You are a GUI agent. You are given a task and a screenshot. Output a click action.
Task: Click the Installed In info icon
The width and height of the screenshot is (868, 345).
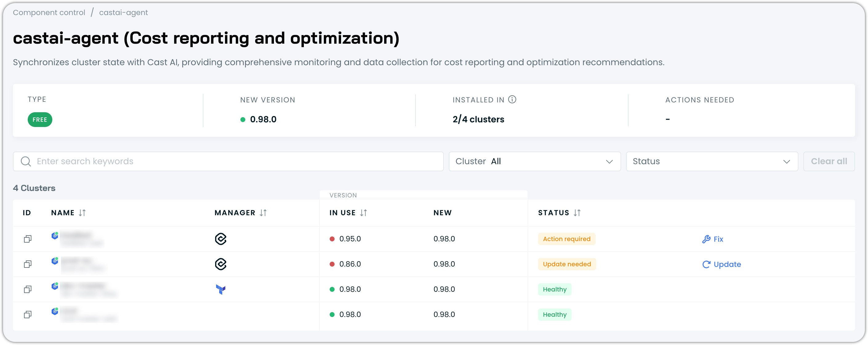[512, 100]
